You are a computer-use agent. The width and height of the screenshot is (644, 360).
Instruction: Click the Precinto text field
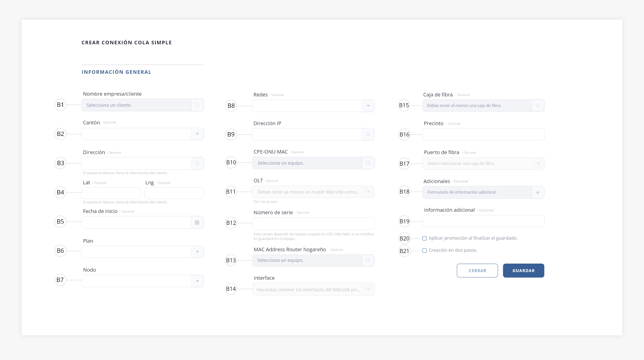[x=484, y=134]
